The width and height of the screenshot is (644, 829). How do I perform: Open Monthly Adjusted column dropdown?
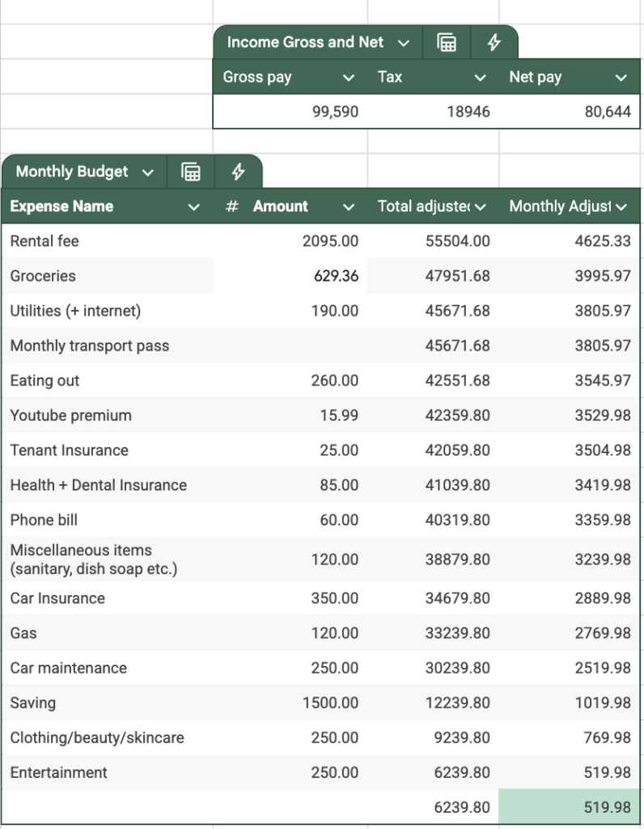[x=621, y=206]
